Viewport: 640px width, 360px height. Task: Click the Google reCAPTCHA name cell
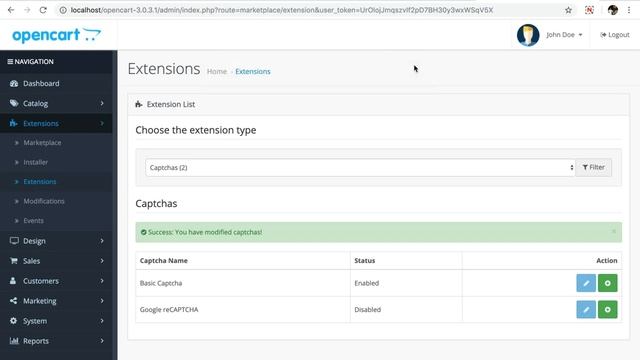click(243, 310)
